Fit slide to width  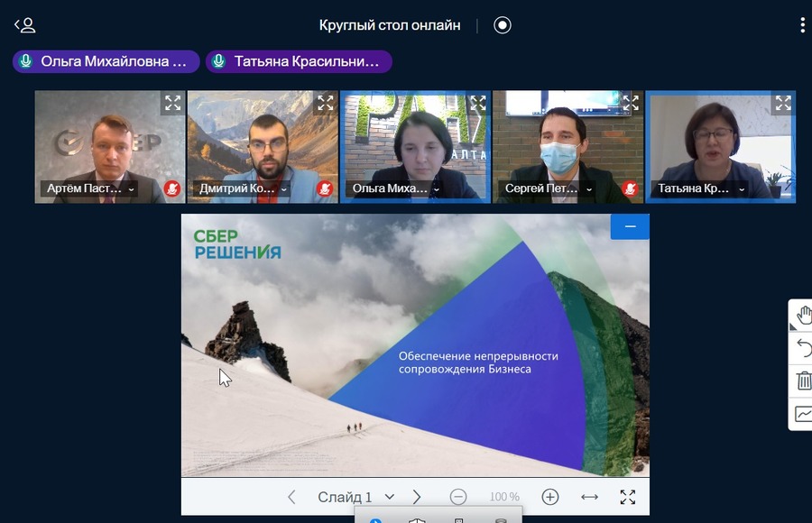[x=589, y=497]
